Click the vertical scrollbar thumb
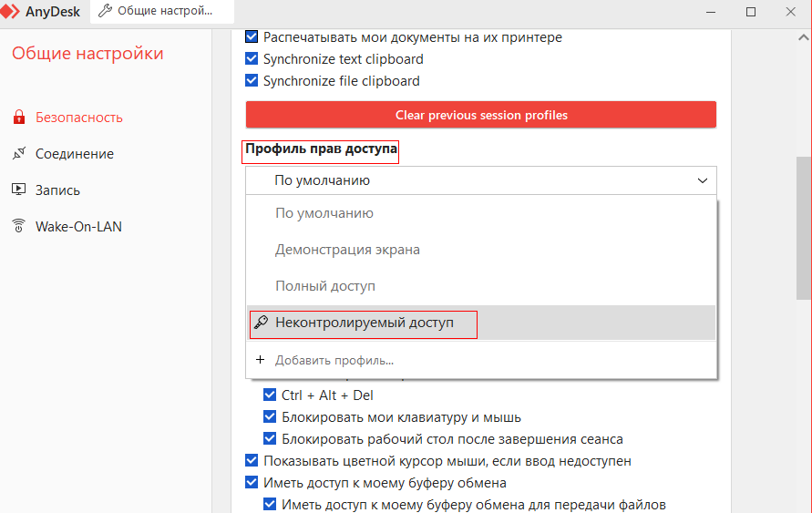Image resolution: width=812 pixels, height=513 pixels. pyautogui.click(x=803, y=228)
